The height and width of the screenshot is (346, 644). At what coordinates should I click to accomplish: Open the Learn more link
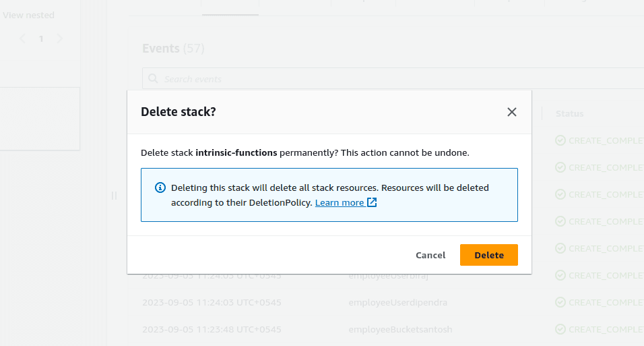(340, 202)
